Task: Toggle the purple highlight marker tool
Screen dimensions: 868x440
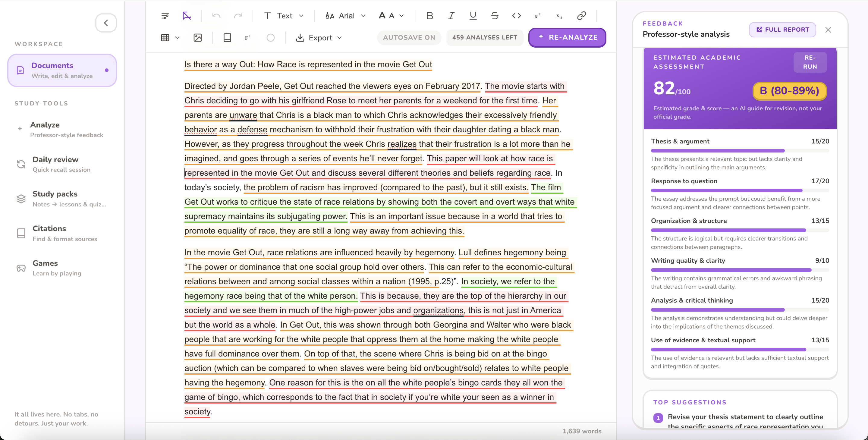Action: pos(187,16)
